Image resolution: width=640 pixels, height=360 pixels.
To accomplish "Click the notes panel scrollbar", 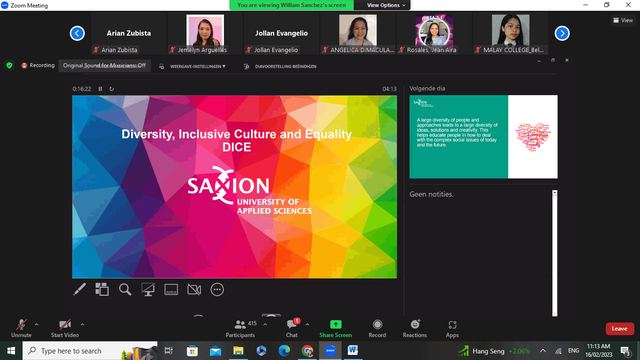I will point(554,253).
